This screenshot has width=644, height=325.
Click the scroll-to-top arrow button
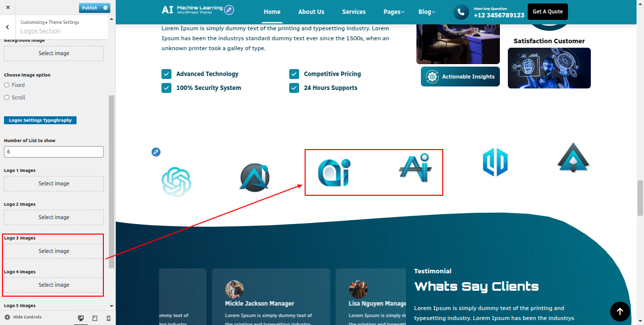[x=620, y=312]
